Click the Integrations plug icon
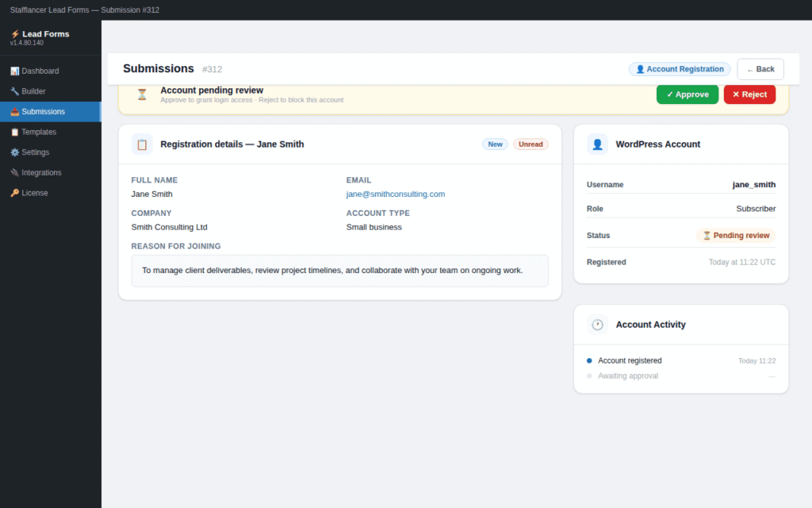The image size is (812, 508). tap(14, 172)
